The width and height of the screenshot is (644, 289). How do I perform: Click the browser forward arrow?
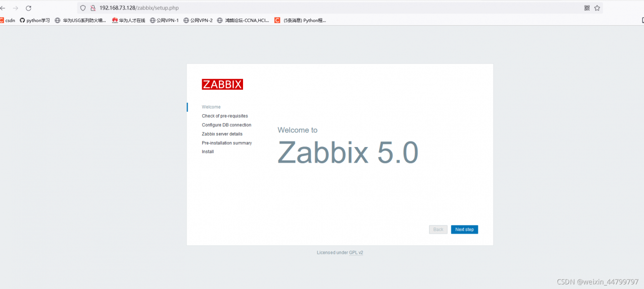[15, 8]
